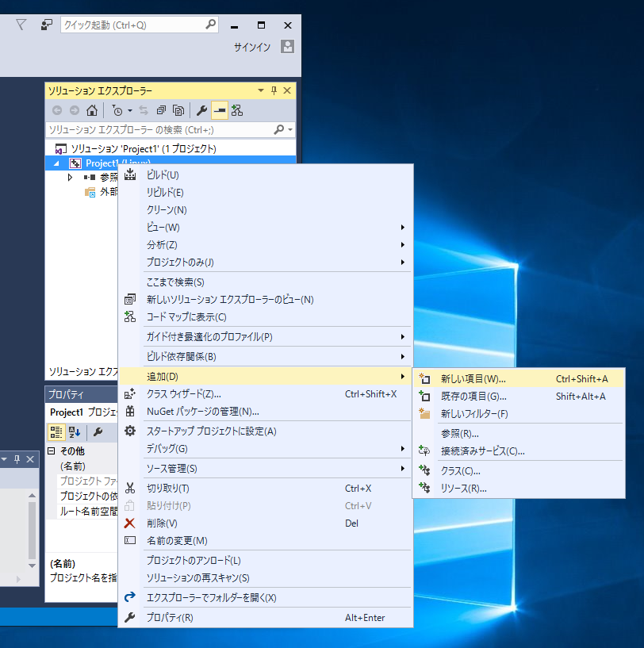Image resolution: width=644 pixels, height=648 pixels.
Task: Expand the デバッグ(G) submenu
Action: [266, 449]
